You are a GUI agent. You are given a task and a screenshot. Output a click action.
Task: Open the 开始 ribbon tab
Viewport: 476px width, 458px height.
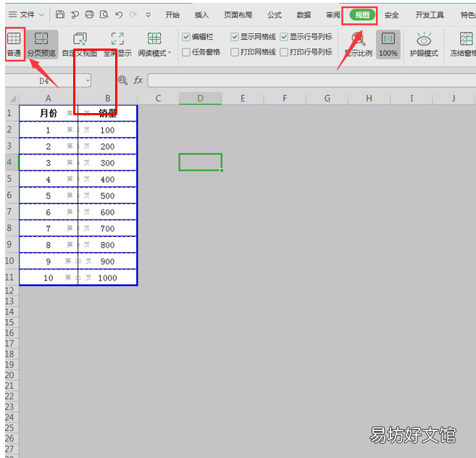click(172, 15)
